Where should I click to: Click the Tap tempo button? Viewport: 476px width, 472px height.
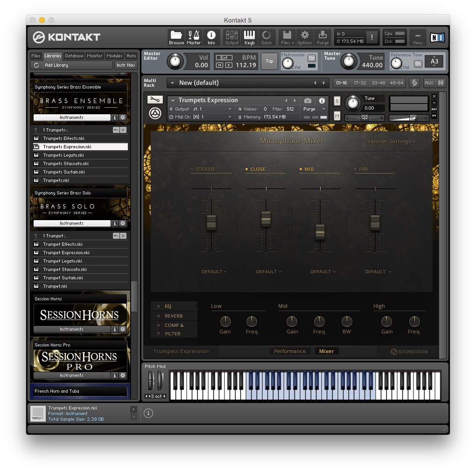269,61
